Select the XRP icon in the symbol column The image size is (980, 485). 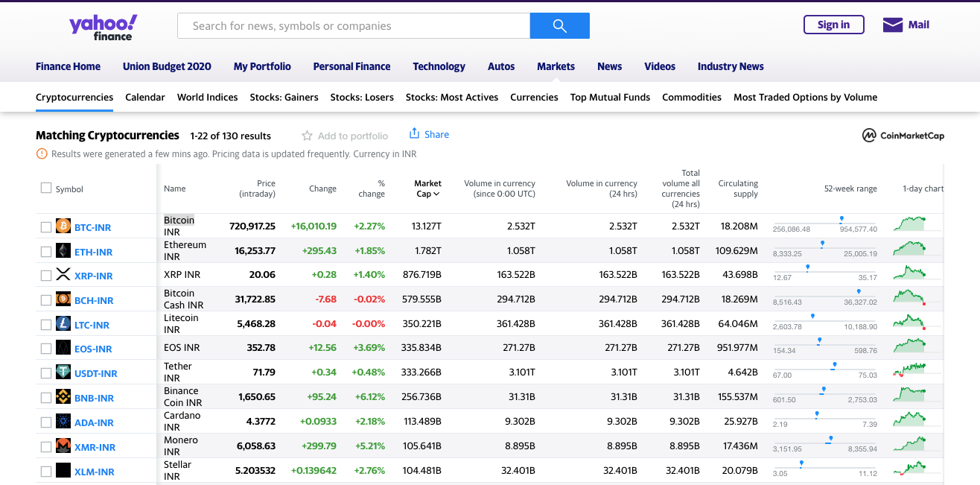click(63, 275)
